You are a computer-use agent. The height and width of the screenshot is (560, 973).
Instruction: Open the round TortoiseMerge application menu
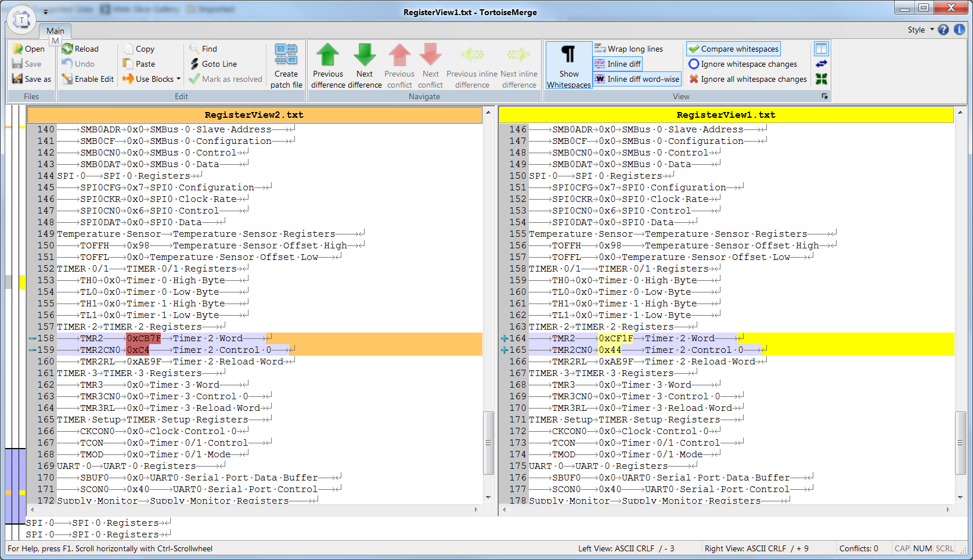pos(21,20)
